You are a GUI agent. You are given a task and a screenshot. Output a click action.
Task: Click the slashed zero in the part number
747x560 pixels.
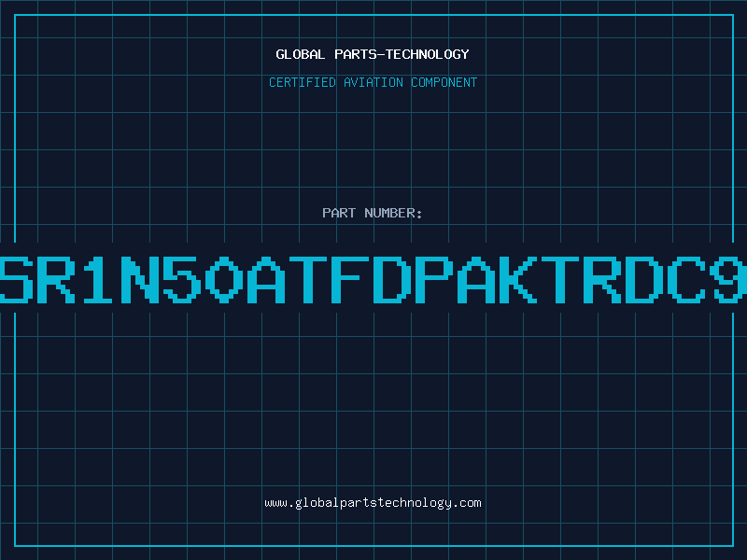[224, 279]
